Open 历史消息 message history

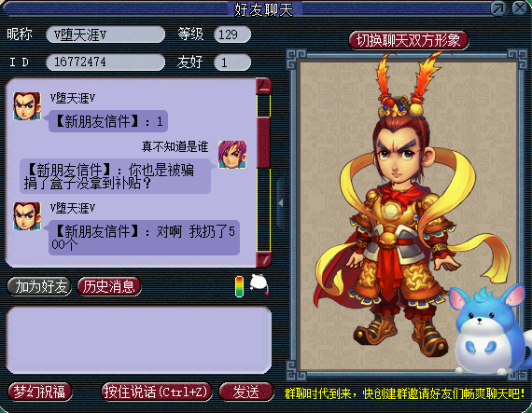(x=109, y=286)
